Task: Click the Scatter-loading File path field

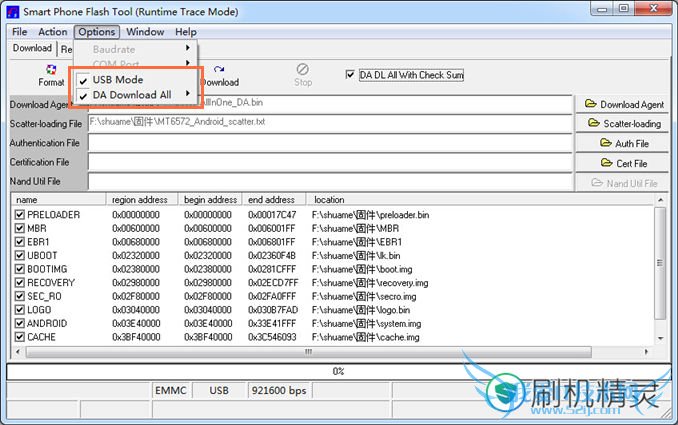Action: coord(330,123)
